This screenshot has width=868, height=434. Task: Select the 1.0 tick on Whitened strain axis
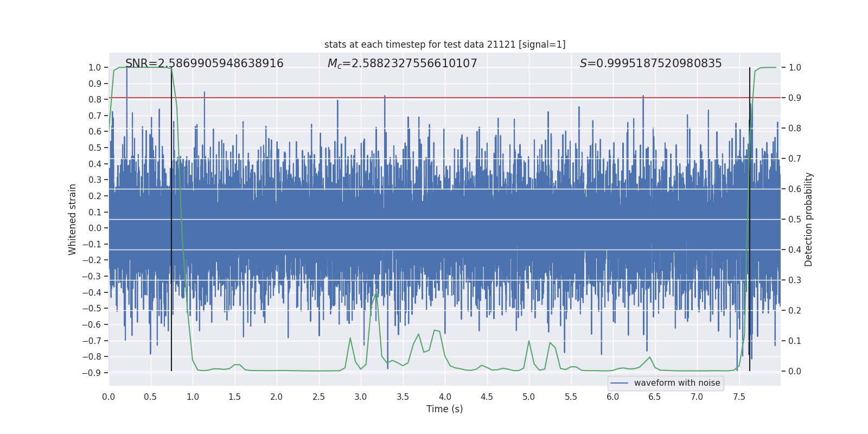tap(94, 67)
